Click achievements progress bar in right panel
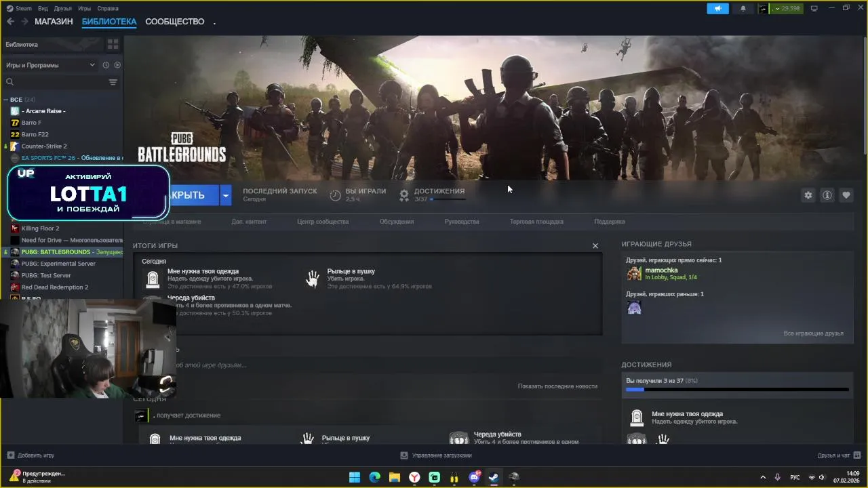This screenshot has width=868, height=488. (737, 390)
